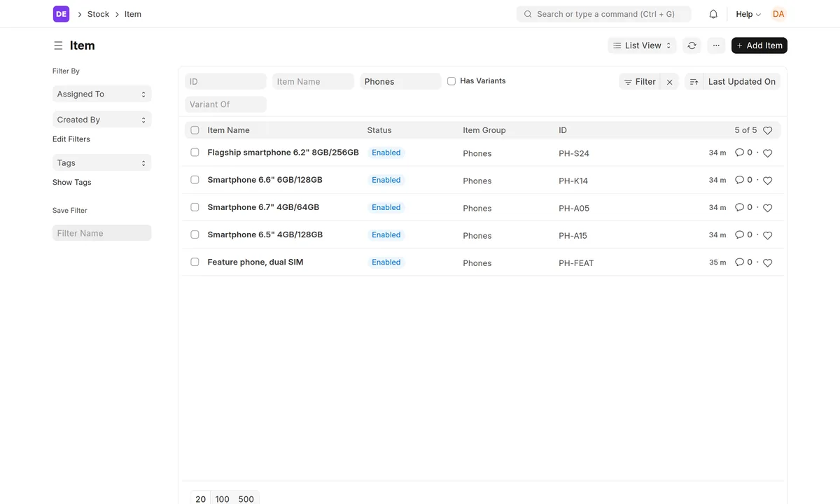Set page size to 20
The image size is (840, 504).
click(x=201, y=498)
